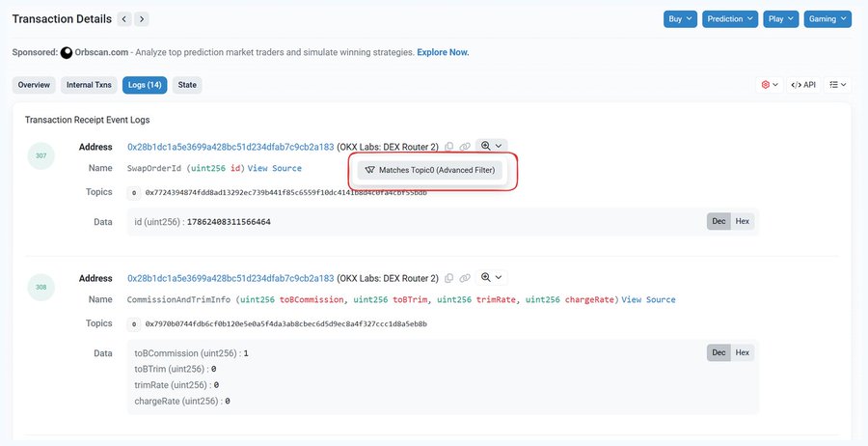Open the Gaming dropdown
This screenshot has width=868, height=446.
pos(827,19)
